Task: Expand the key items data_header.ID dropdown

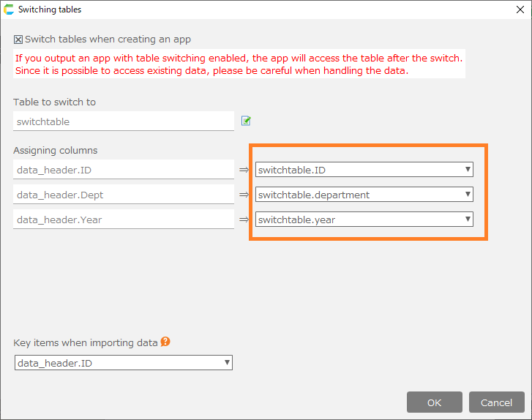Action: 123,362
